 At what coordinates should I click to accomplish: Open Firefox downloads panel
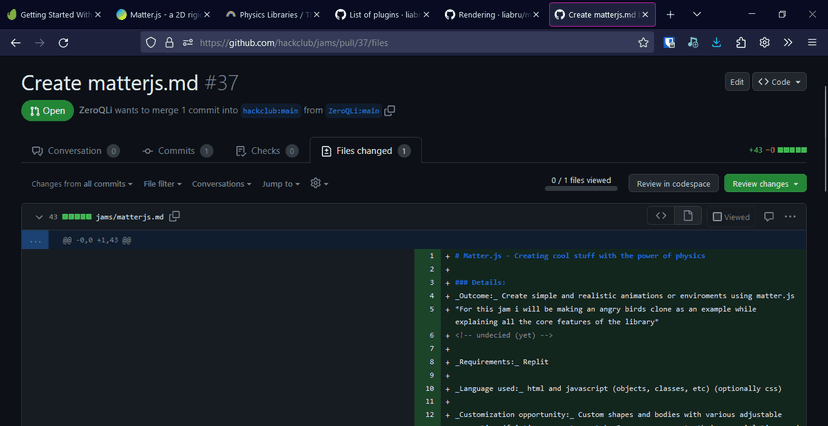[x=717, y=43]
